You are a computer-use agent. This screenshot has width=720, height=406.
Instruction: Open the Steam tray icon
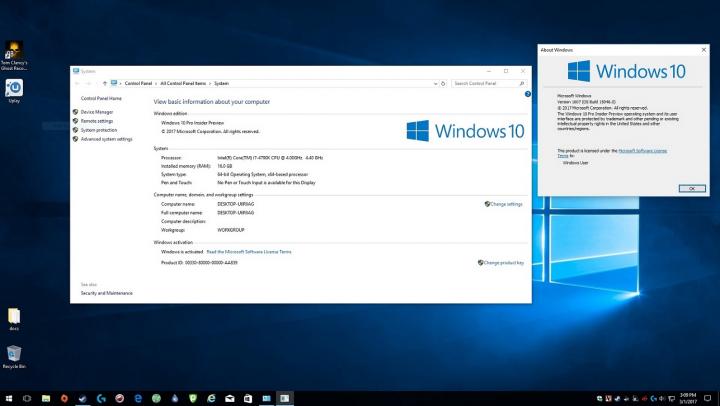point(616,398)
